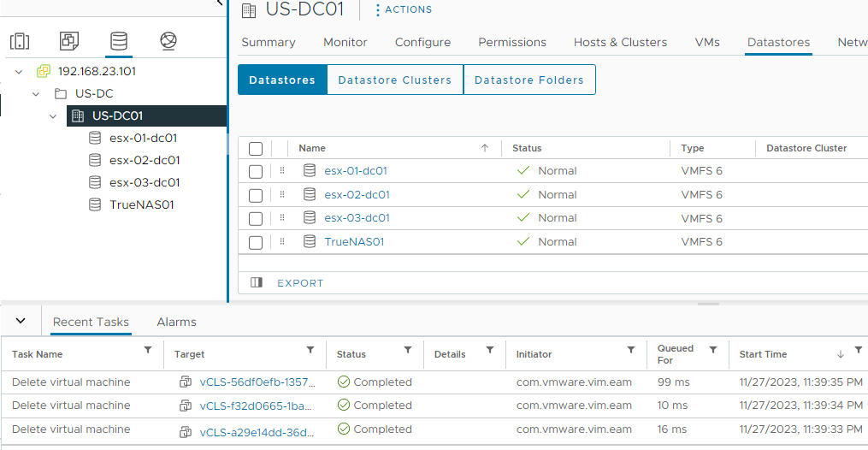868x450 pixels.
Task: Open VMs and Templates inventory view icon
Action: click(69, 41)
